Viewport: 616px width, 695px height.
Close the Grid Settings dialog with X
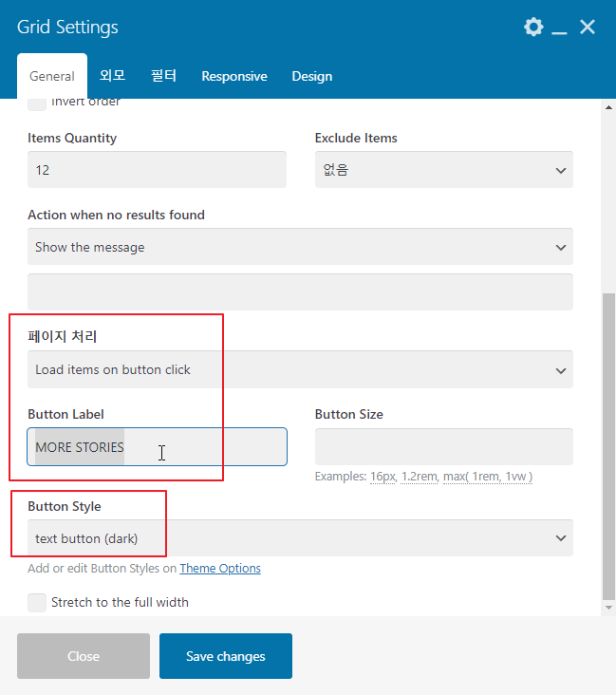[588, 27]
